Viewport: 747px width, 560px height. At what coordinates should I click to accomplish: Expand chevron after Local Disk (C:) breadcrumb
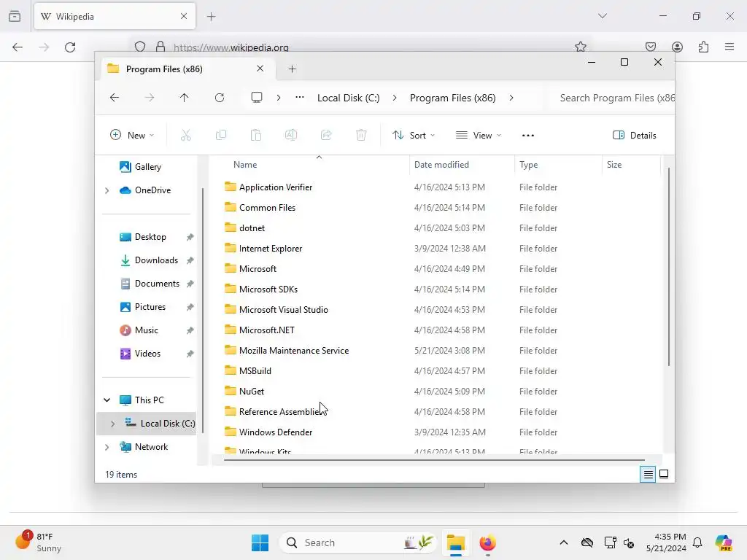click(395, 98)
